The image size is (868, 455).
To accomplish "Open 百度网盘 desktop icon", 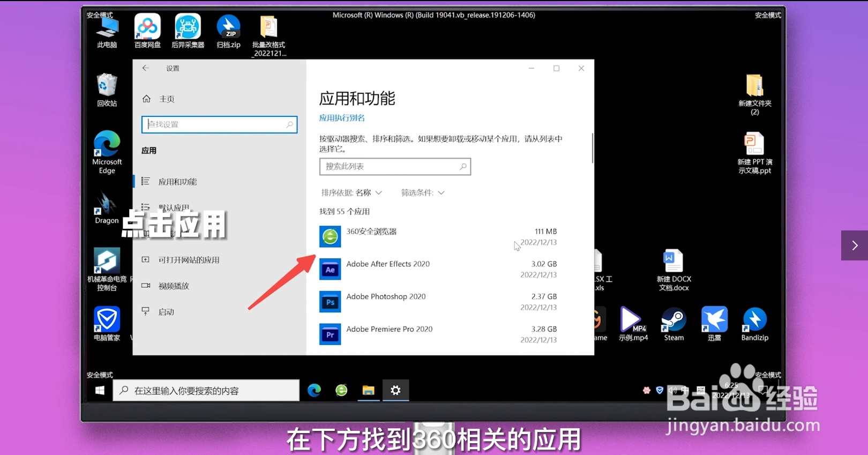I will [x=147, y=32].
